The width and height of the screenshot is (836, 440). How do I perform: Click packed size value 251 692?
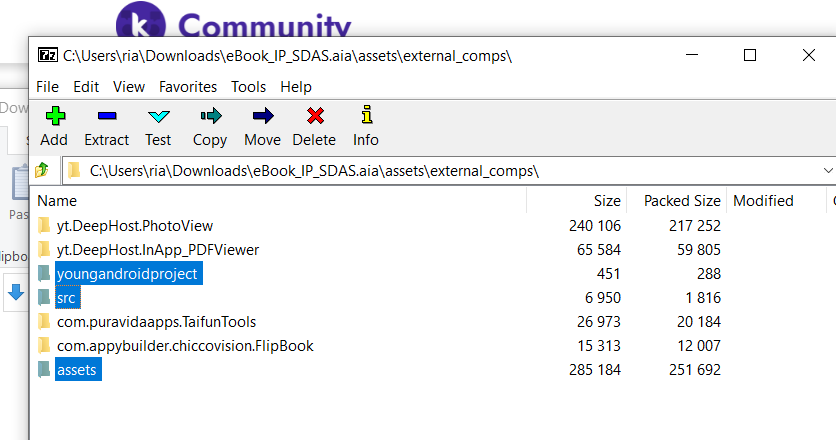coord(695,370)
